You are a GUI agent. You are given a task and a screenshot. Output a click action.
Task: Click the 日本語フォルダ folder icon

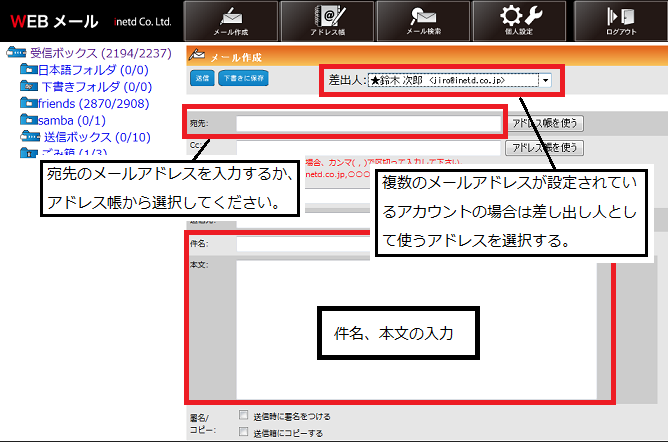click(29, 69)
